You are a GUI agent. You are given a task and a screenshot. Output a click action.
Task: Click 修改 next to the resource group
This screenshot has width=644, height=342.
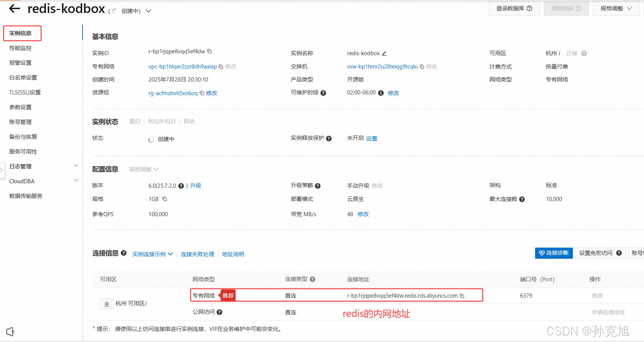(212, 93)
